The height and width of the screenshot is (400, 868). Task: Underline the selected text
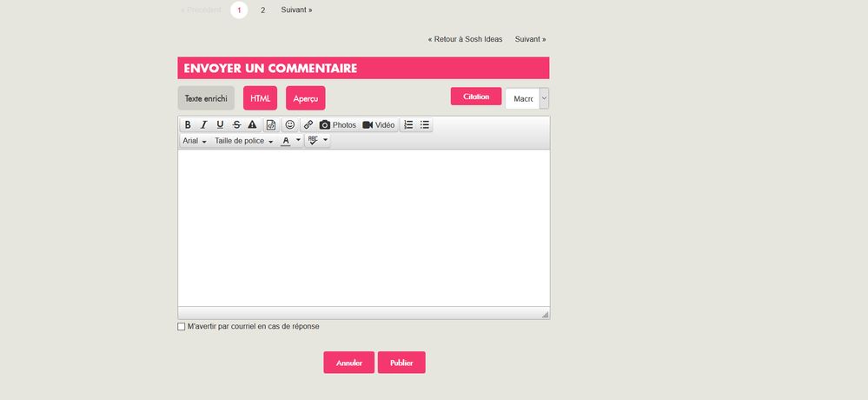[220, 125]
